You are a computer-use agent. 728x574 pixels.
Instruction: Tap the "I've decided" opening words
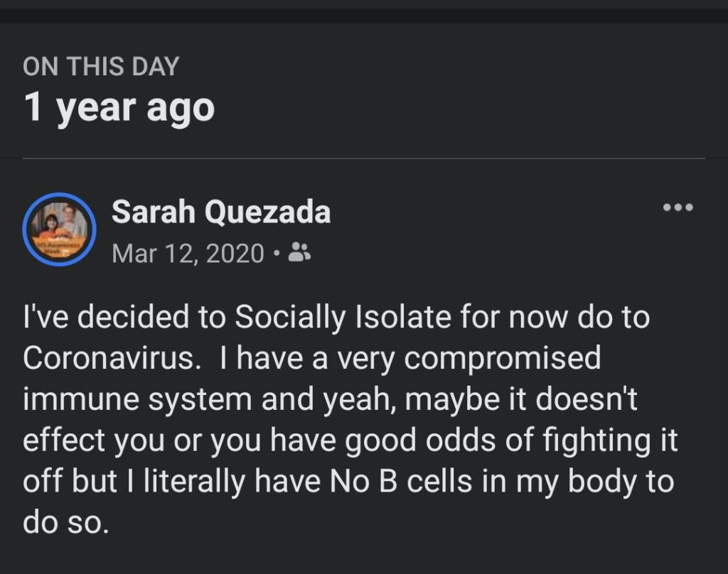tap(107, 318)
